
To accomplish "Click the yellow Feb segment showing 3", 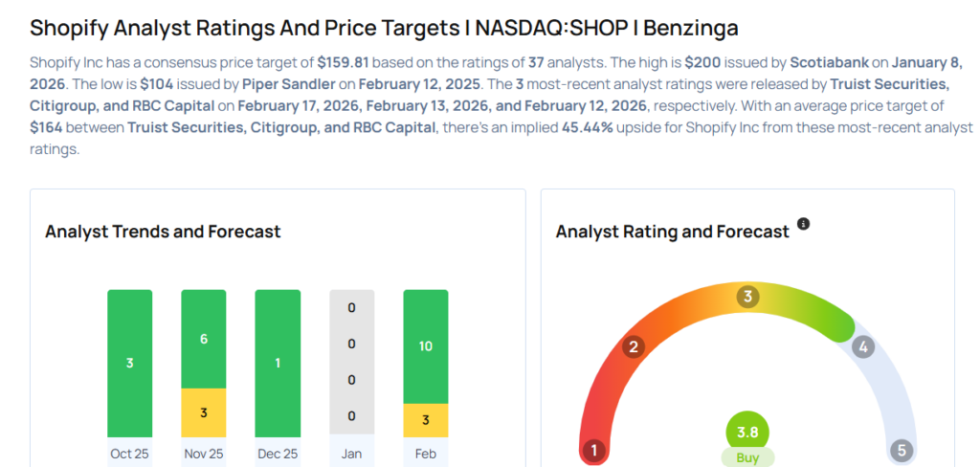I will tap(426, 421).
